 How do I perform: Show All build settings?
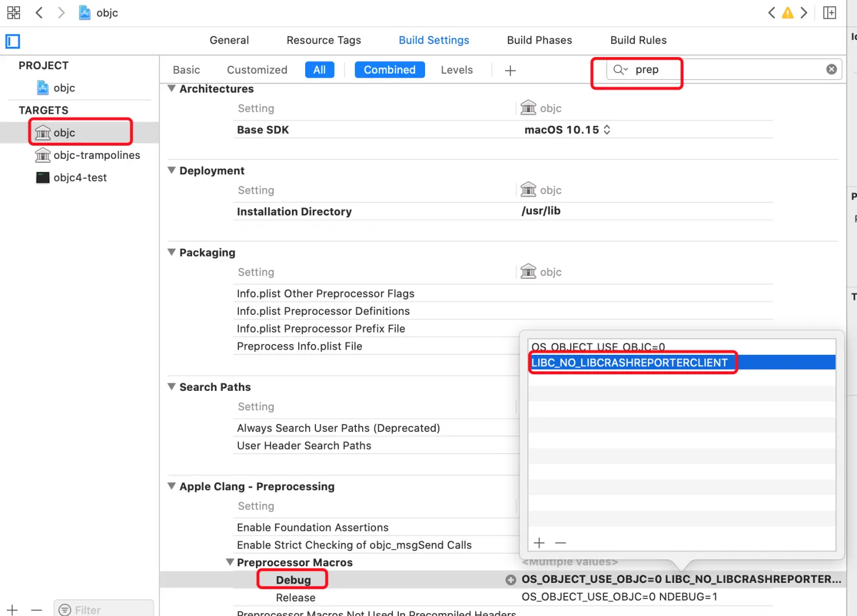319,70
